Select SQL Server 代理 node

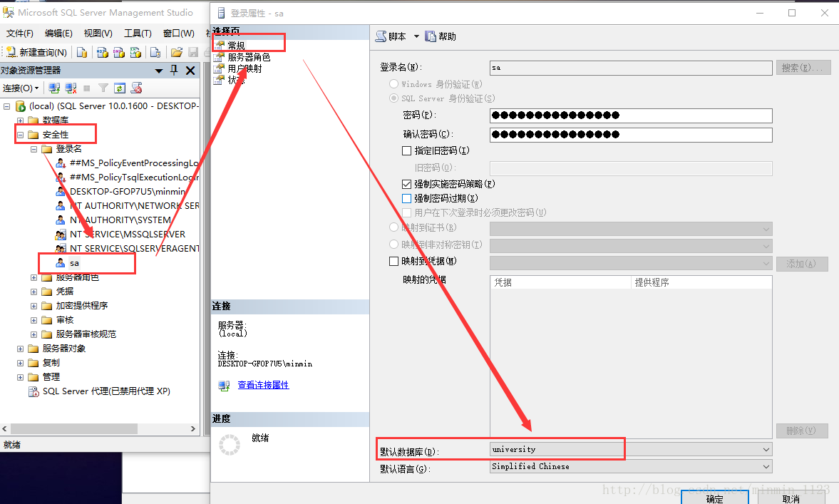(x=106, y=391)
